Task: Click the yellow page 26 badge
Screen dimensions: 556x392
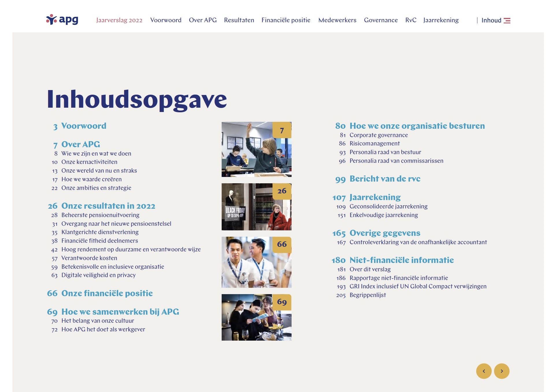Action: pyautogui.click(x=282, y=191)
